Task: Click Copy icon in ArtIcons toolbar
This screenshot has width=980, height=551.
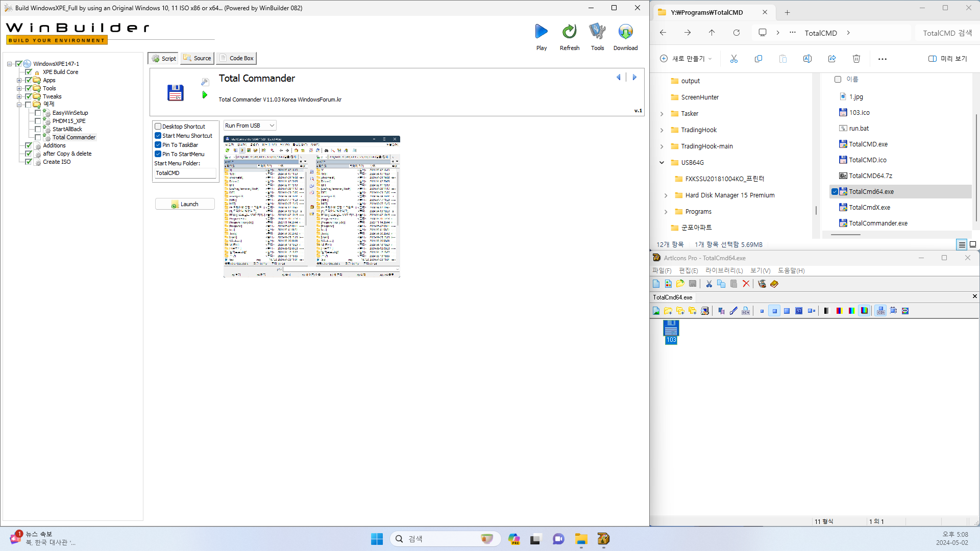Action: tap(721, 284)
